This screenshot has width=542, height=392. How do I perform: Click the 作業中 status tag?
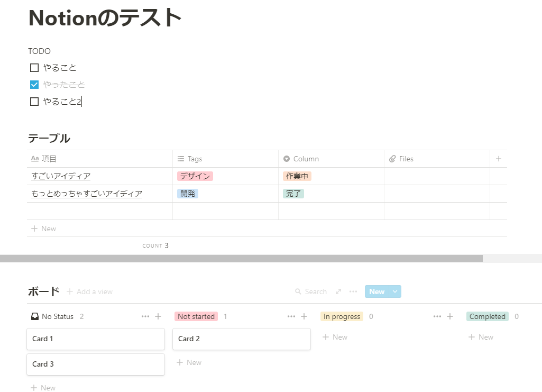coord(297,176)
